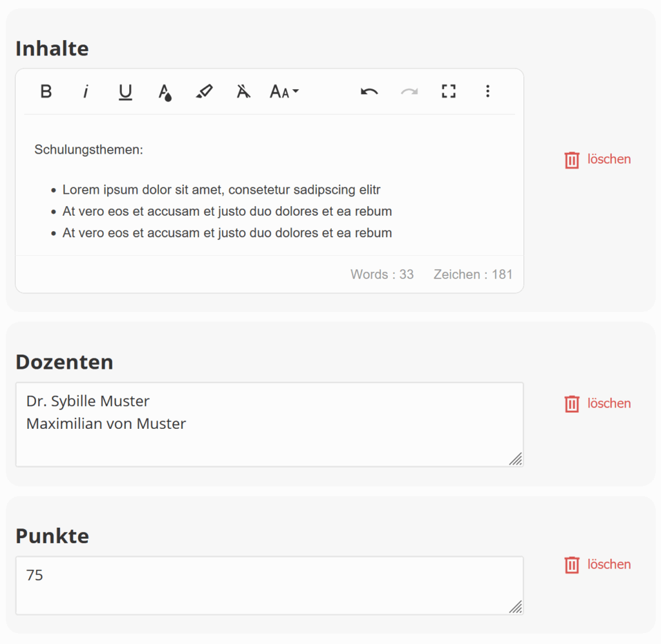Expand the editor to fullscreen
Viewport: 661px width, 644px height.
click(x=449, y=92)
